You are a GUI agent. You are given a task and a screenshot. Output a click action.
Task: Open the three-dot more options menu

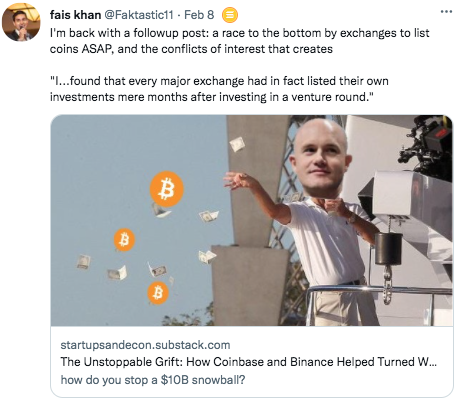[x=446, y=12]
